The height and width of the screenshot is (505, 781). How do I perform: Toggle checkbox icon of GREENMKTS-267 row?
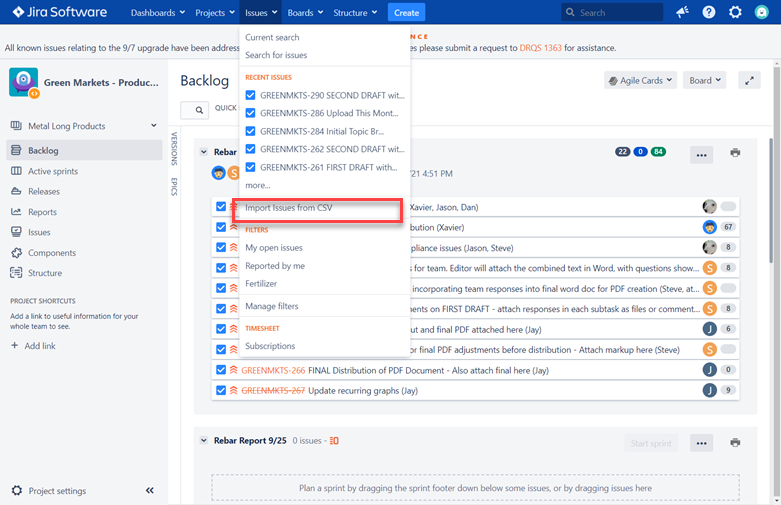coord(221,390)
